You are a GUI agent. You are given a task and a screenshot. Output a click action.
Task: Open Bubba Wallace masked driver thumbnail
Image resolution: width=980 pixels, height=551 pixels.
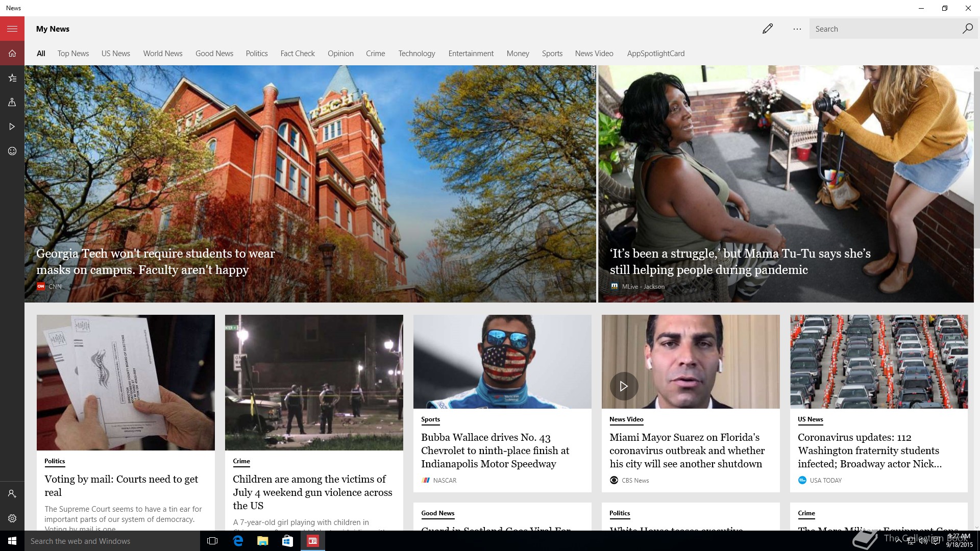[x=502, y=362]
